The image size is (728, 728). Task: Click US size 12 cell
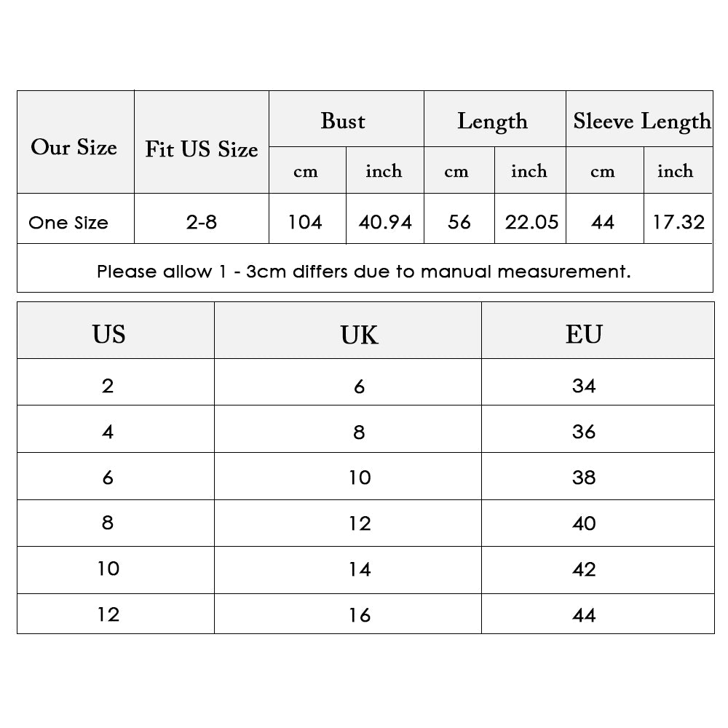pos(116,614)
